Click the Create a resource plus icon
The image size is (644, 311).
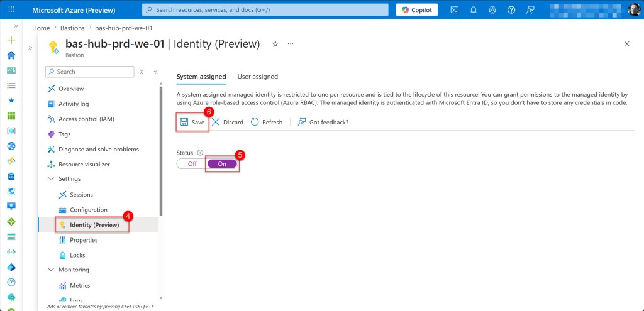[11, 40]
